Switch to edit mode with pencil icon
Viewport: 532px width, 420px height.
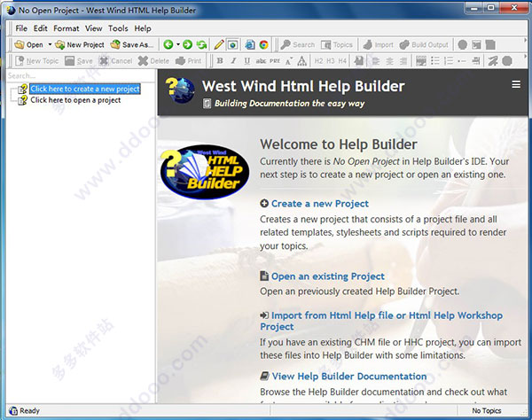pos(219,44)
